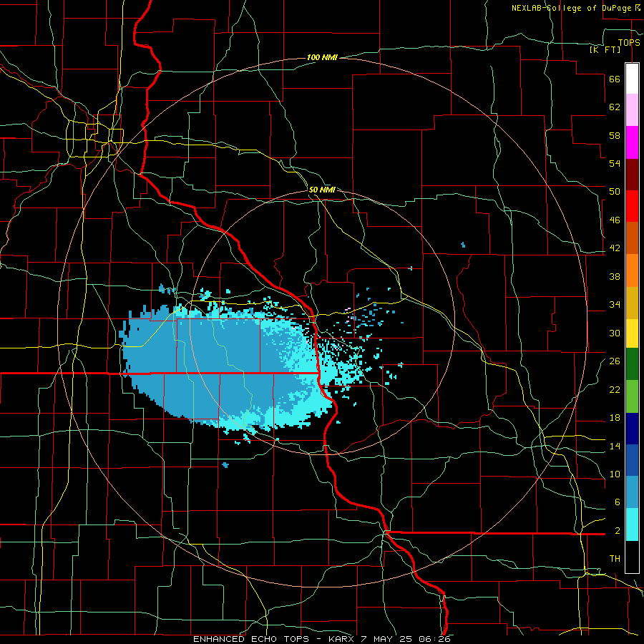Click the navy blue legend swatch
The height and width of the screenshot is (644, 644).
(x=632, y=429)
